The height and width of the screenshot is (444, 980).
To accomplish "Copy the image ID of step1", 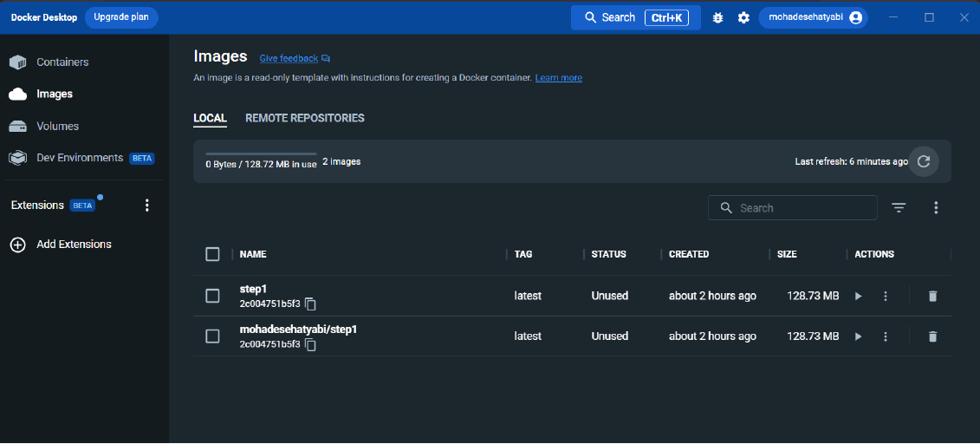I will coord(310,304).
